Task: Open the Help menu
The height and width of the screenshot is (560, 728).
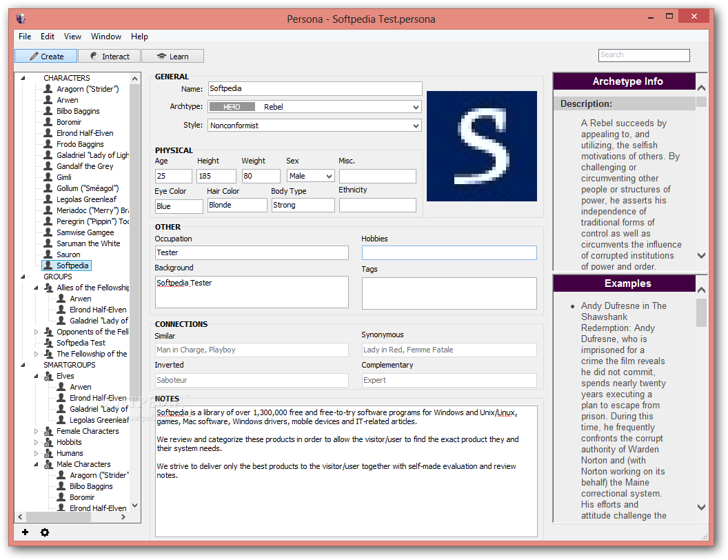Action: 139,37
